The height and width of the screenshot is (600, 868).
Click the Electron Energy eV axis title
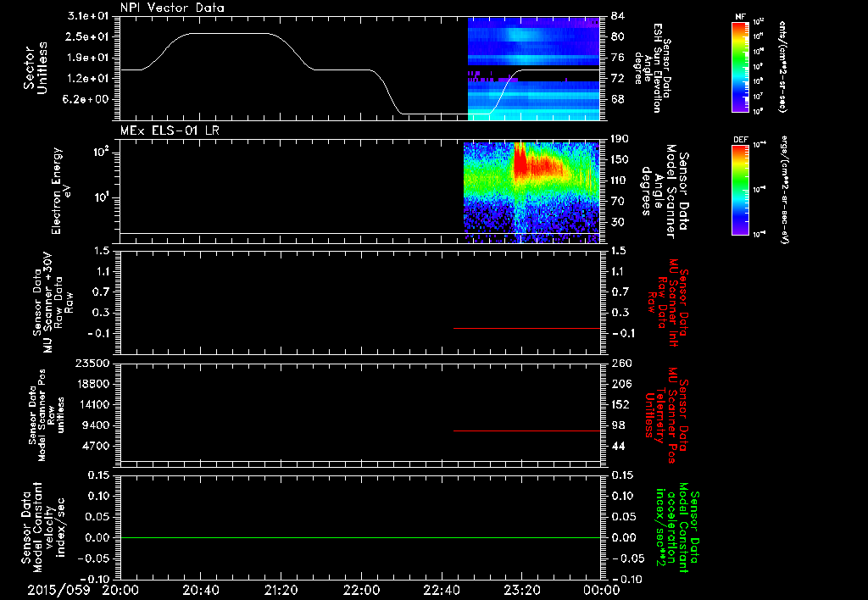click(61, 191)
